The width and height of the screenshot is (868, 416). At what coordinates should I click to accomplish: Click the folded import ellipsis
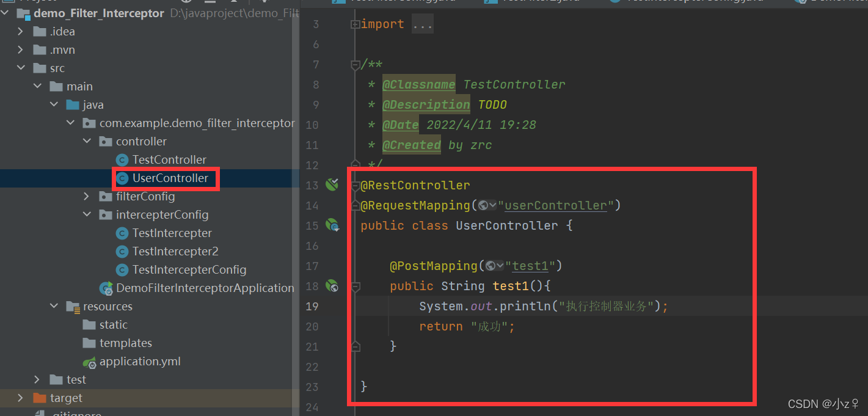coord(423,24)
